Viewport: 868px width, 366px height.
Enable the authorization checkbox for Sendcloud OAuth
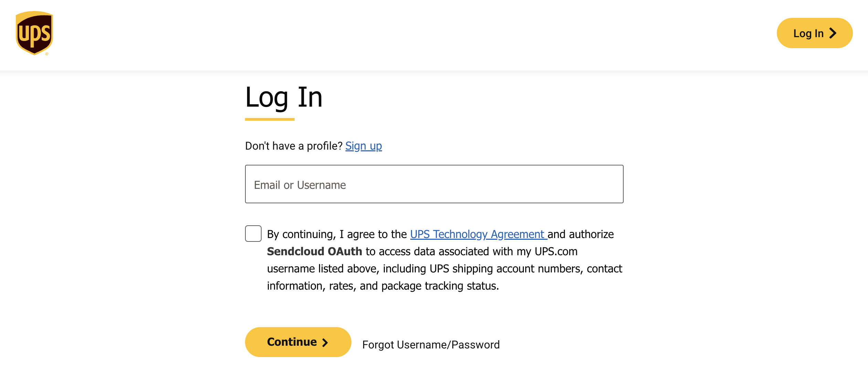click(x=253, y=234)
